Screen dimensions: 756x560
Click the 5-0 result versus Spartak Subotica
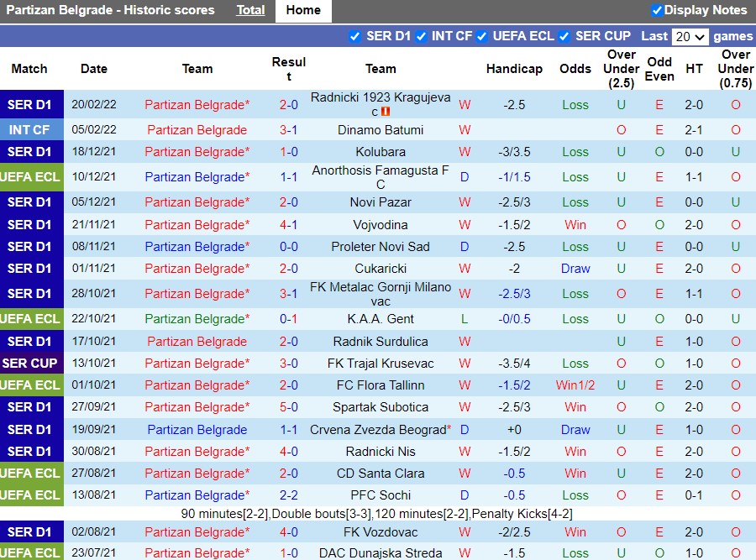(289, 407)
